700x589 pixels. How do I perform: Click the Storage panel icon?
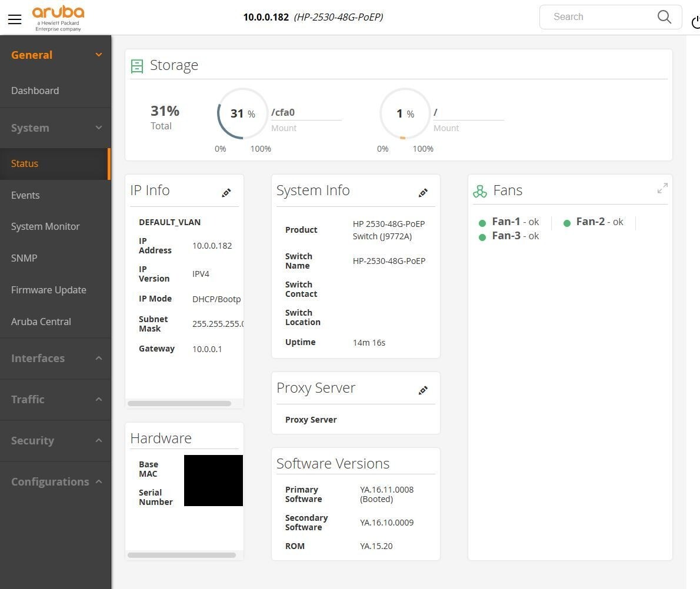pos(137,66)
